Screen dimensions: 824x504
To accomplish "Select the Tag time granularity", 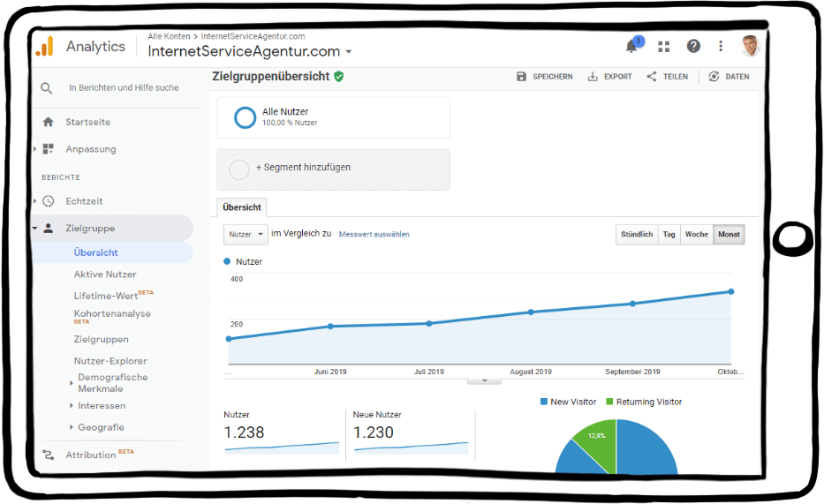I will (669, 234).
